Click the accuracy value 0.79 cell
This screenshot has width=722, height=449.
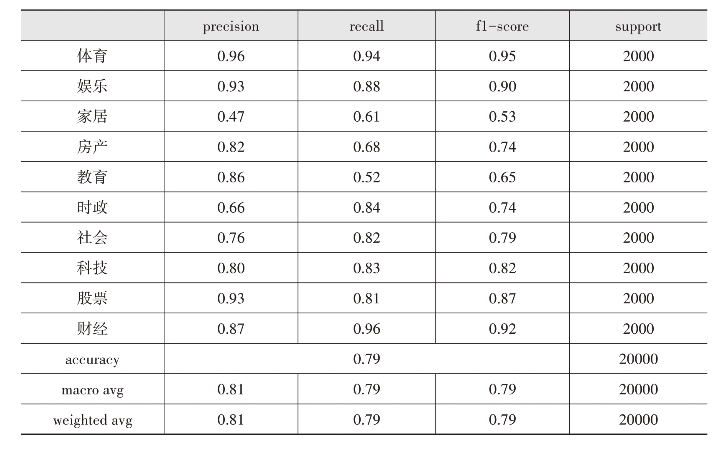367,359
